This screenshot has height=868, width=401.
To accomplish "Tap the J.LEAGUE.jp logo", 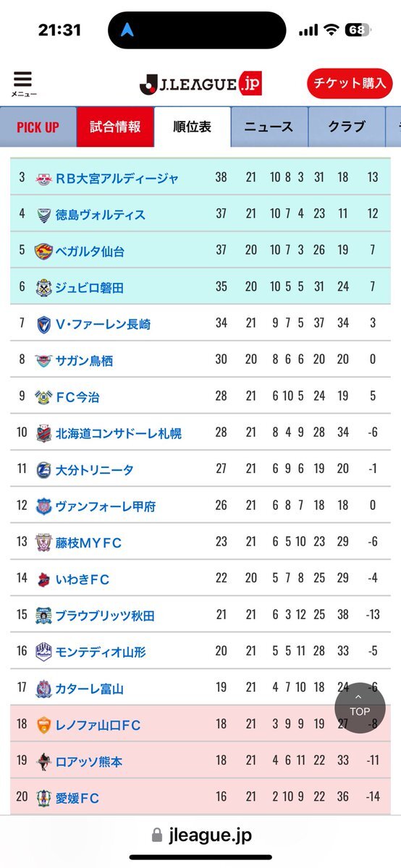I will point(200,84).
